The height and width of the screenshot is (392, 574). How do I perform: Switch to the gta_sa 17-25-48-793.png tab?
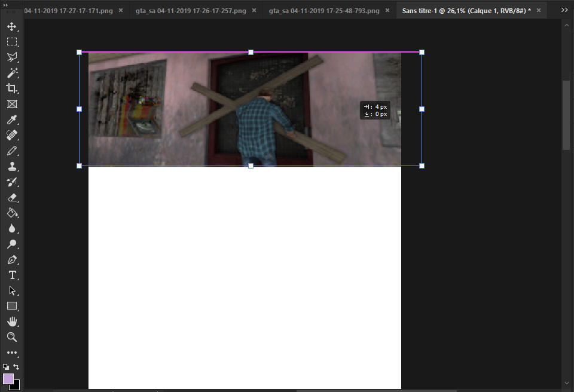324,11
